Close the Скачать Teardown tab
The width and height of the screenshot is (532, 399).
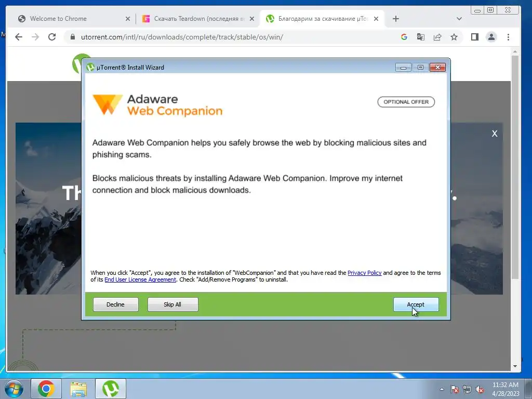[252, 19]
